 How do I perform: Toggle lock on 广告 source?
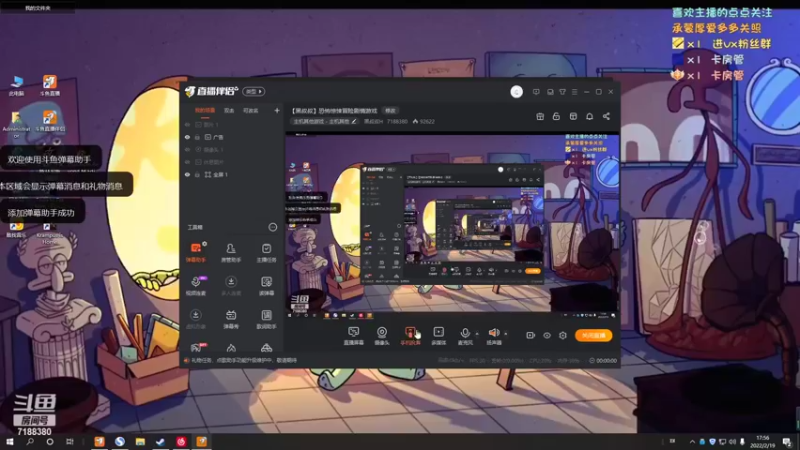point(197,137)
